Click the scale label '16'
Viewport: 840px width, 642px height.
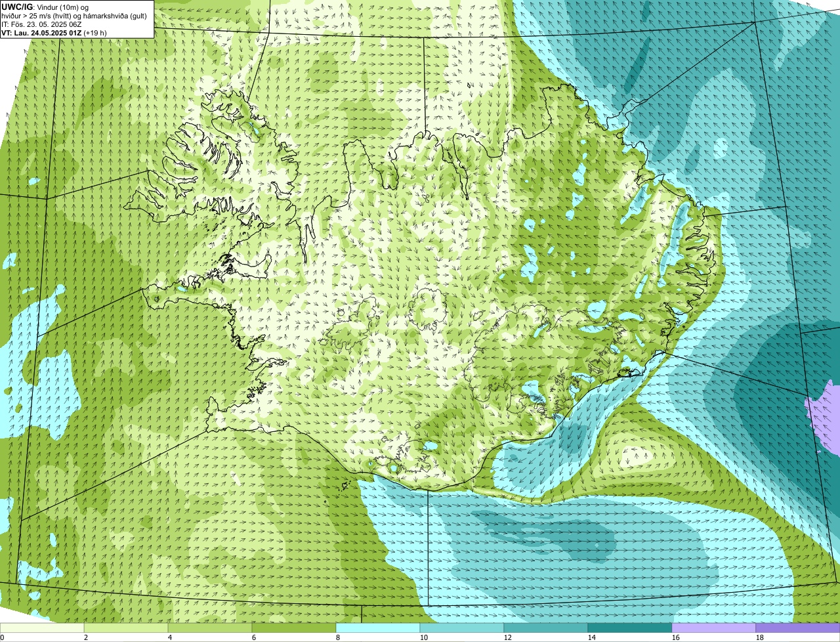point(676,637)
